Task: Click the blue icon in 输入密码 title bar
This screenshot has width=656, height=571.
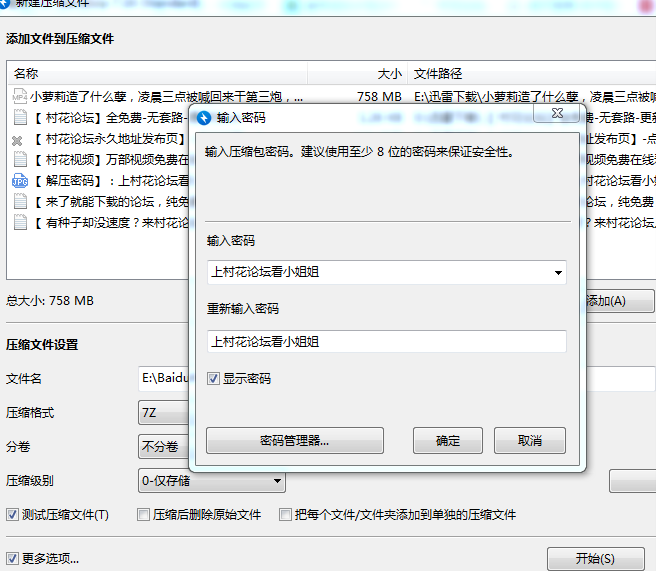Action: click(x=204, y=118)
